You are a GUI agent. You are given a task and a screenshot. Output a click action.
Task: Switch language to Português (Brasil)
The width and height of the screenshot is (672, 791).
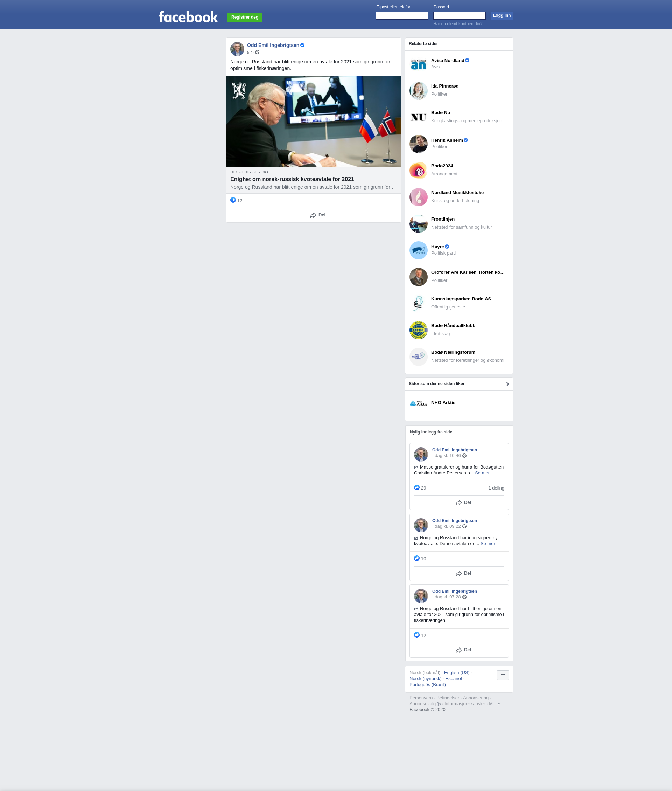427,685
